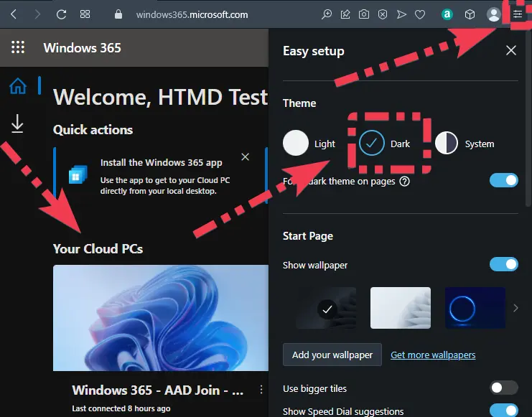Click the browser forward arrow
The height and width of the screenshot is (417, 532).
click(37, 14)
